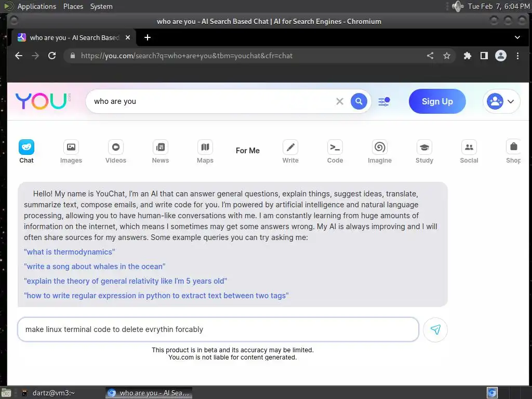
Task: Click the show desktop icon in taskbar
Action: pos(6,393)
